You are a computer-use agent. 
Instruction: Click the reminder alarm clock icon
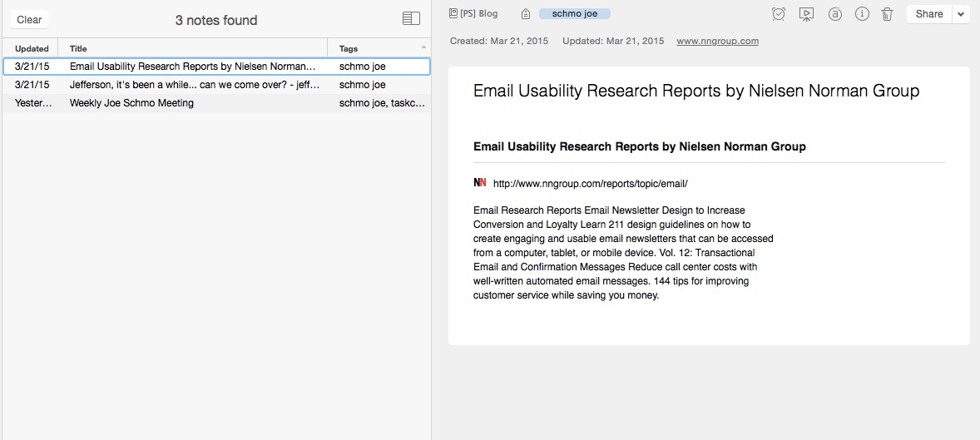click(778, 14)
